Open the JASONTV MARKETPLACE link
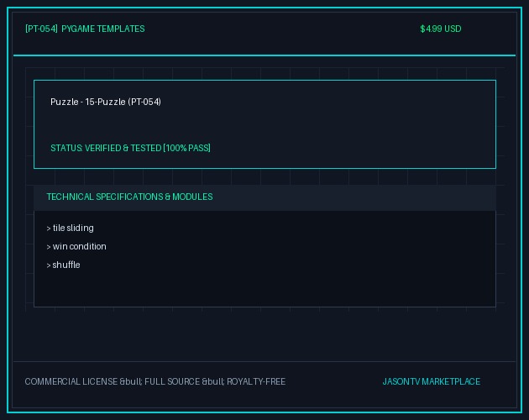529x420 pixels. click(x=431, y=381)
